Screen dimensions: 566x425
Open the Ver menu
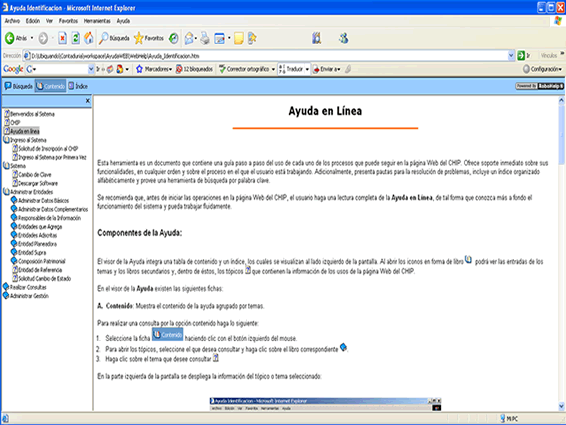click(x=49, y=21)
